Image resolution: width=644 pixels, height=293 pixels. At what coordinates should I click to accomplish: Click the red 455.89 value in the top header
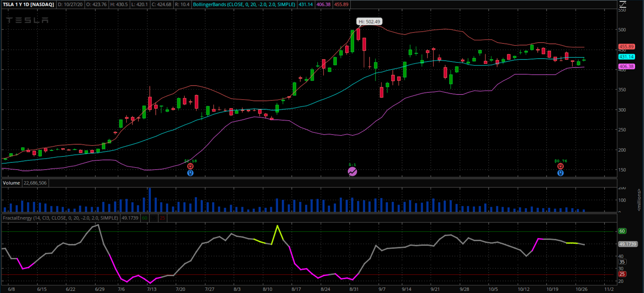341,4
